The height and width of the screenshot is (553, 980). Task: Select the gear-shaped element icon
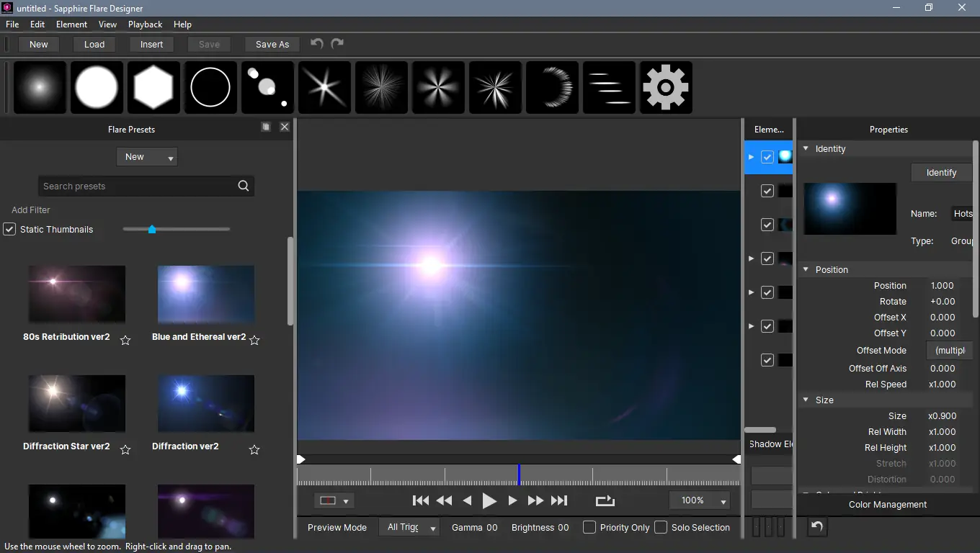point(666,87)
